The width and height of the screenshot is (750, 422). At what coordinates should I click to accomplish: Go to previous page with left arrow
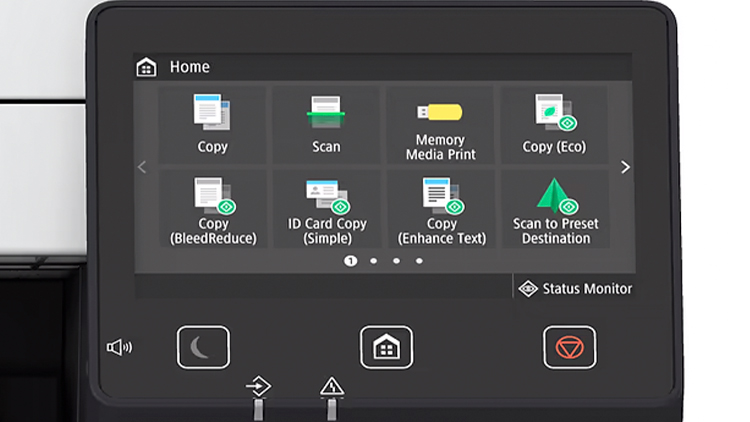[x=141, y=167]
